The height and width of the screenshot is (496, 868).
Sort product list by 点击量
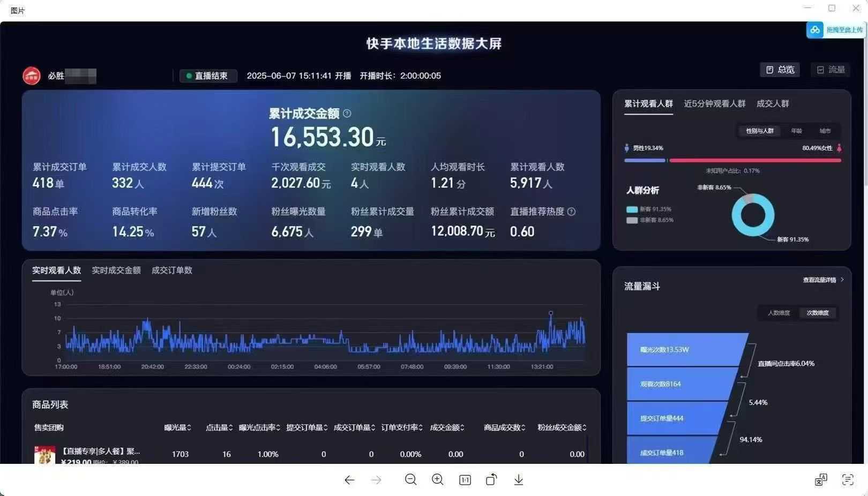pos(219,427)
